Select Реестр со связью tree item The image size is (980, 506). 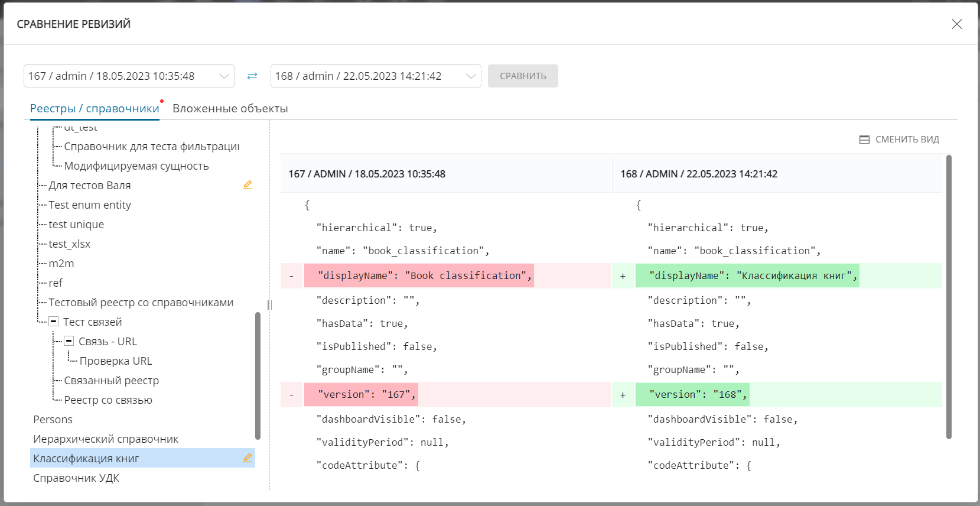(108, 400)
